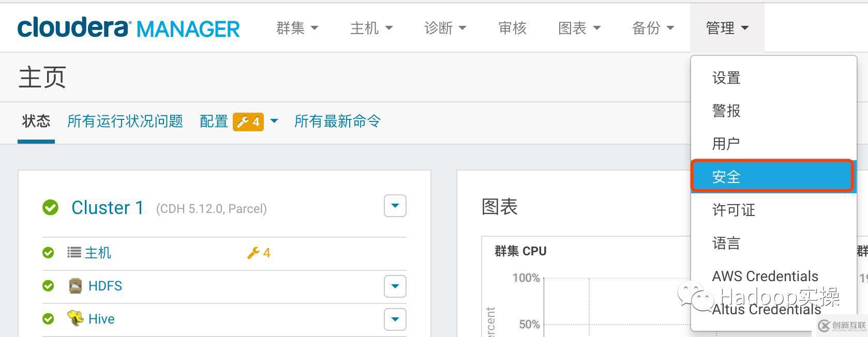
Task: Switch to the 状态 tab
Action: click(36, 121)
